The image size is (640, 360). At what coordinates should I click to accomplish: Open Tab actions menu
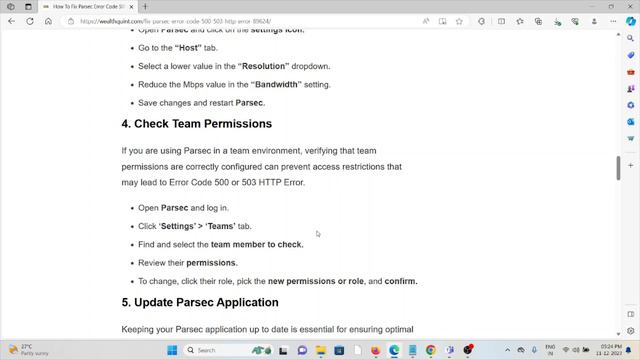(x=28, y=7)
